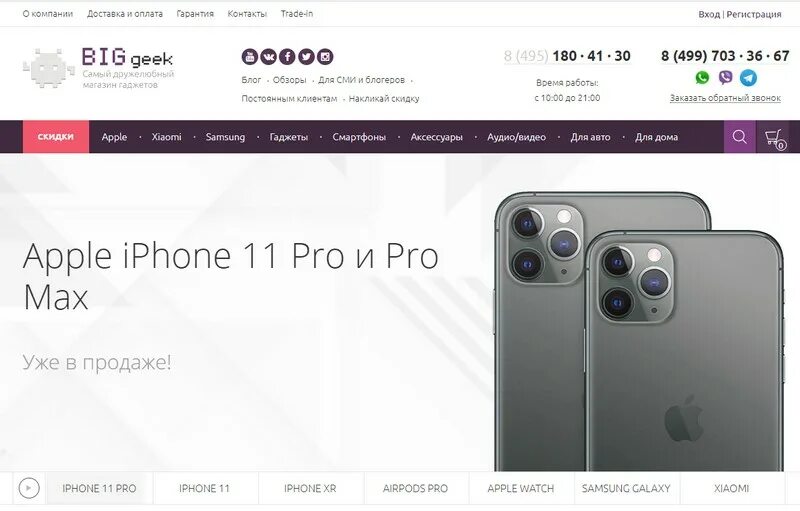Open the Вход login link
Screen dimensions: 800x511
[x=709, y=14]
